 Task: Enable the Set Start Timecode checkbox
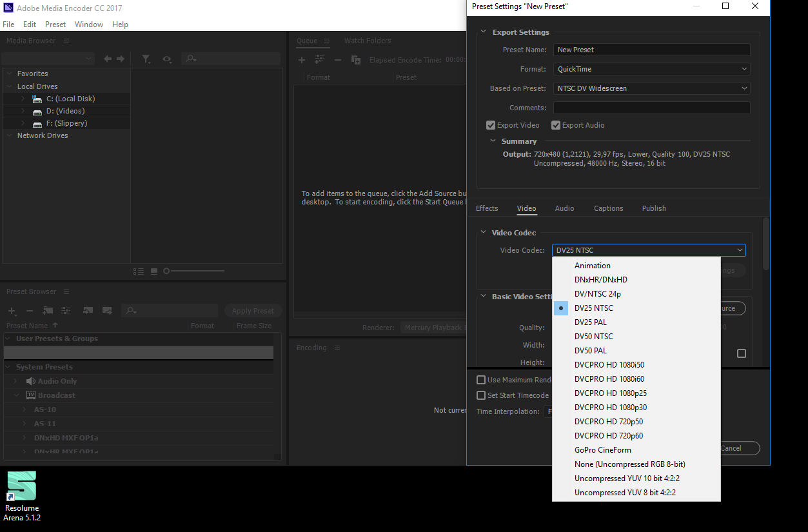[x=481, y=395]
